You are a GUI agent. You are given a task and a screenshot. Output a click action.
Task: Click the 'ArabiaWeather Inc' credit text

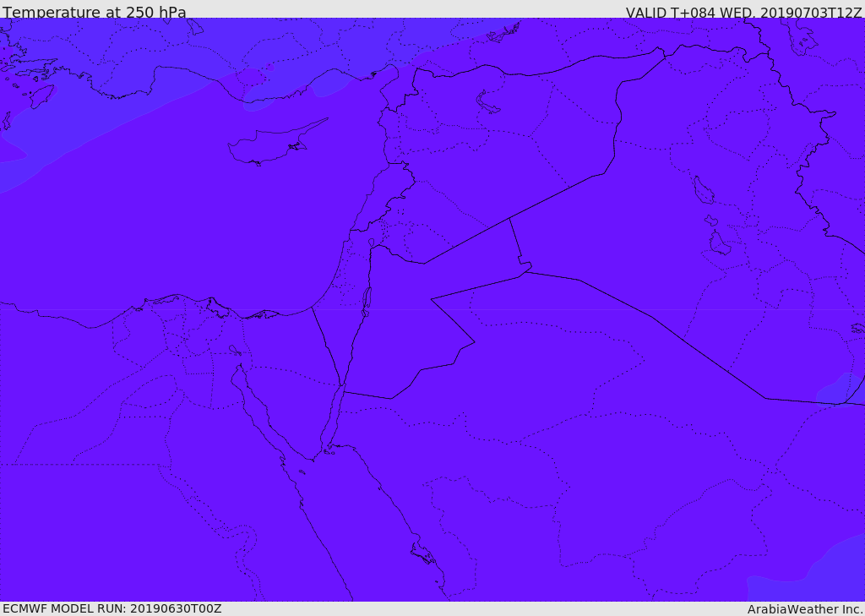click(805, 609)
